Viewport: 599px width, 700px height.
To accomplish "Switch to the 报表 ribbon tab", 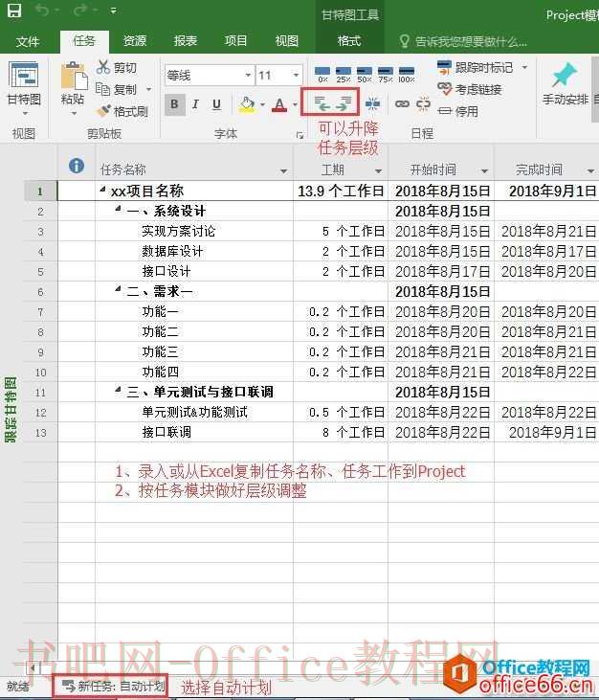I will (185, 41).
